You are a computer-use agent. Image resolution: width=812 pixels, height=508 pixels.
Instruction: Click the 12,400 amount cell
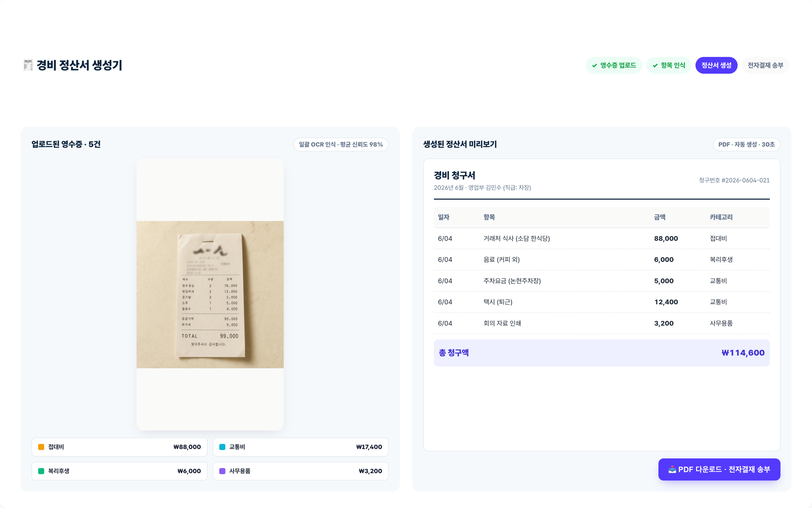(666, 302)
